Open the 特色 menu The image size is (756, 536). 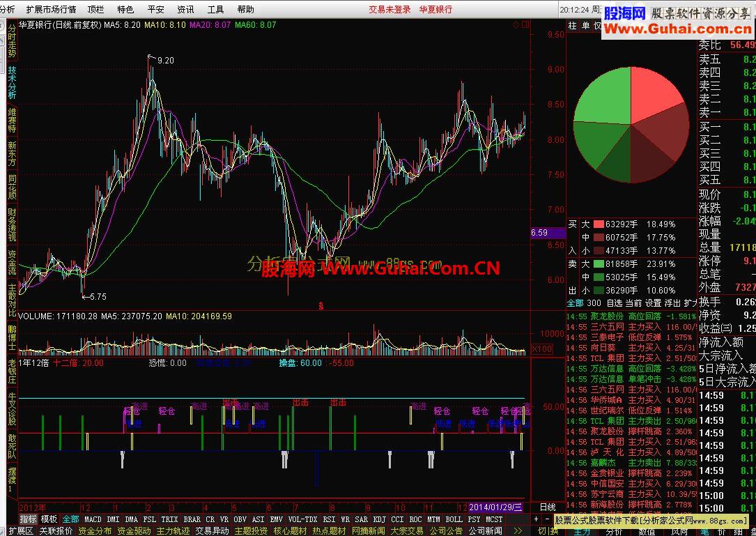tap(125, 9)
